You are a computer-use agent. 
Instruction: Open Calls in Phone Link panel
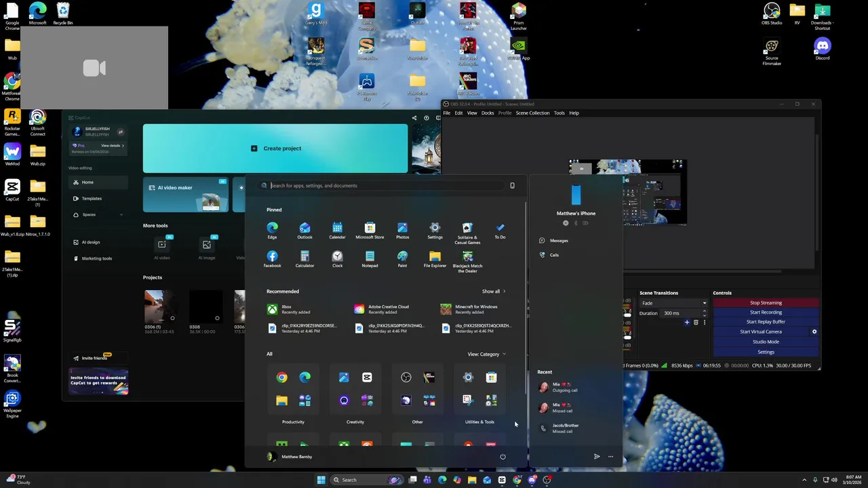point(549,255)
